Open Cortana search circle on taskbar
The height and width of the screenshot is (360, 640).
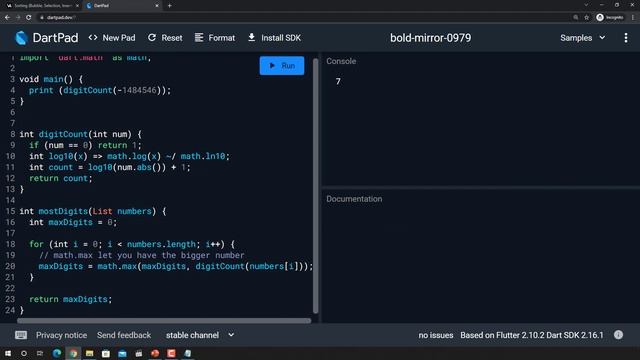click(24, 353)
